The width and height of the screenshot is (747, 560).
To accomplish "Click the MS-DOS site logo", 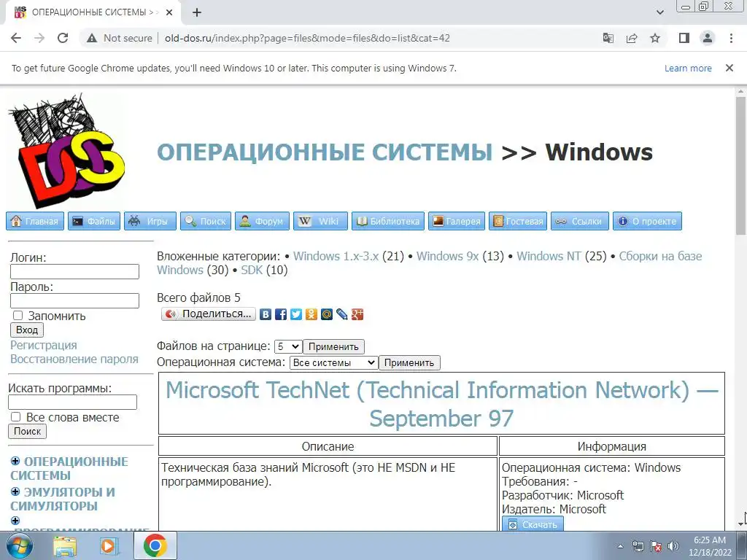I will point(66,151).
